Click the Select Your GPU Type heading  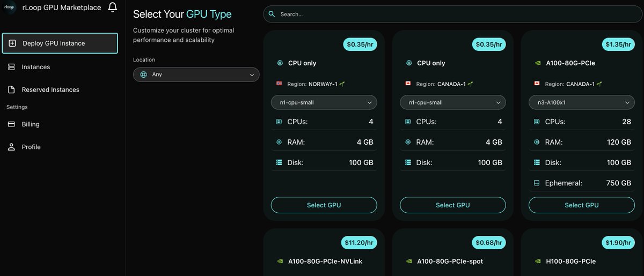[182, 14]
